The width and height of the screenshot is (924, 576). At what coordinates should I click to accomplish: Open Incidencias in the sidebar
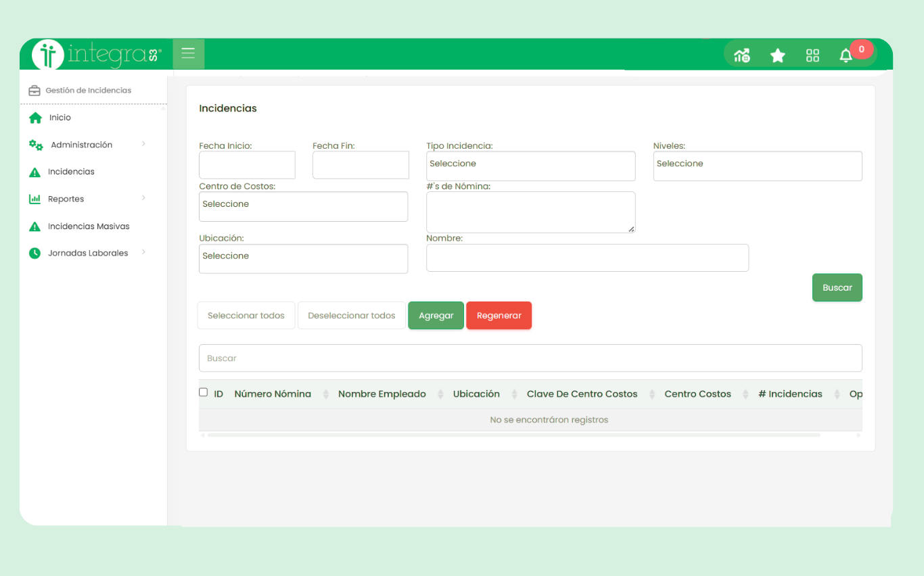point(71,172)
